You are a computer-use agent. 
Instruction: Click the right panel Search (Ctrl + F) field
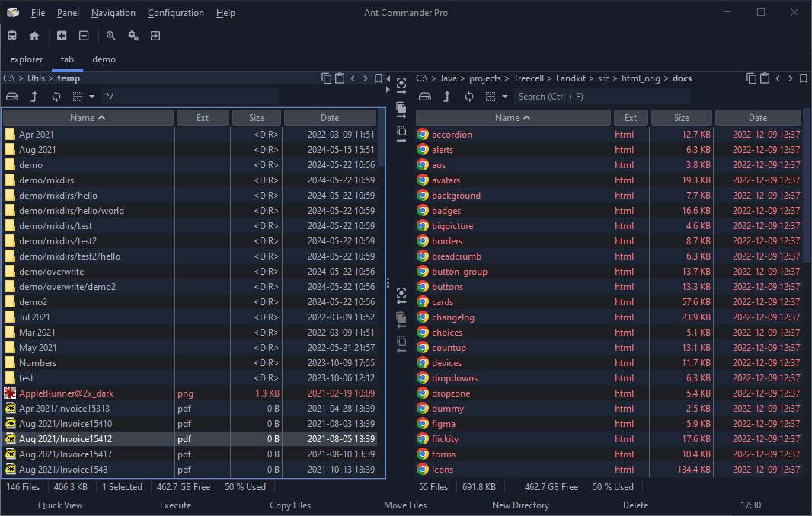click(603, 97)
